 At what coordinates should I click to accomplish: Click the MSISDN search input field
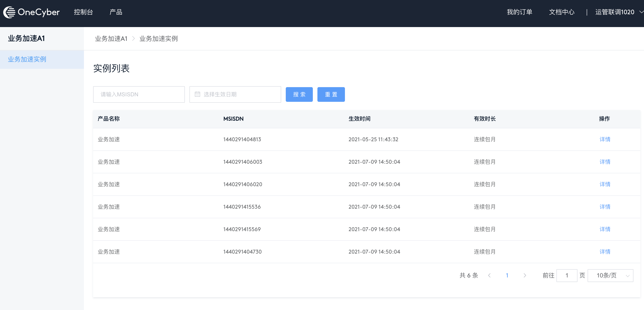click(x=139, y=94)
